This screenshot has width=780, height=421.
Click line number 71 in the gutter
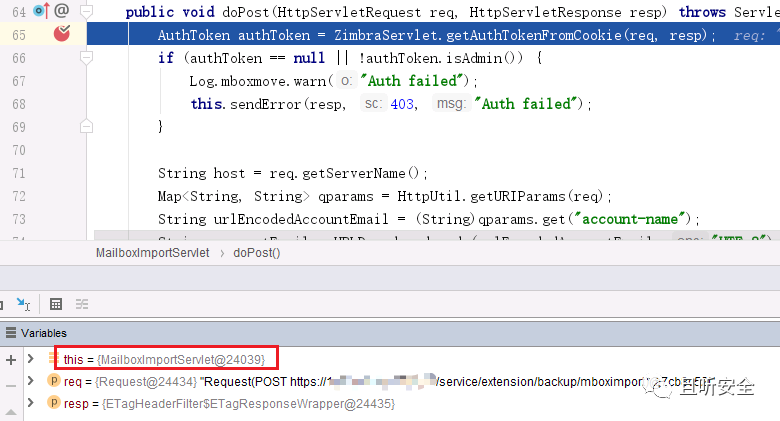(x=19, y=173)
